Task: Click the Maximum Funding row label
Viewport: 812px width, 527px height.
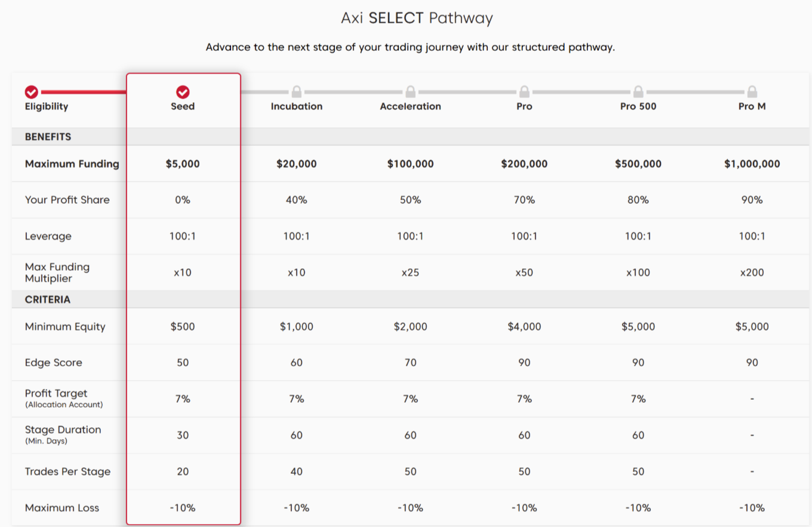Action: (x=72, y=164)
